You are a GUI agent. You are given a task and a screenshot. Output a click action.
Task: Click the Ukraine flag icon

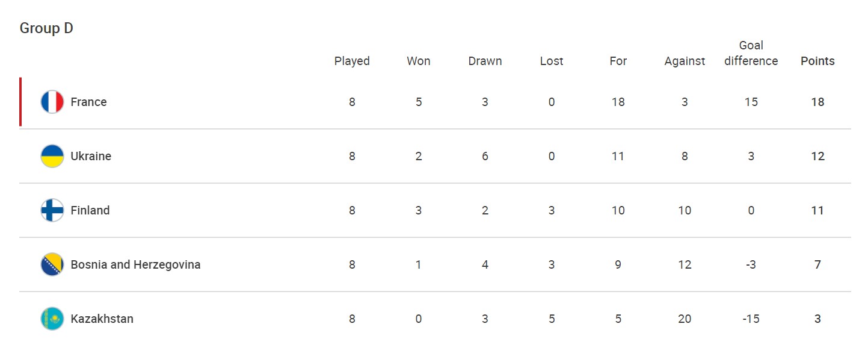click(52, 156)
